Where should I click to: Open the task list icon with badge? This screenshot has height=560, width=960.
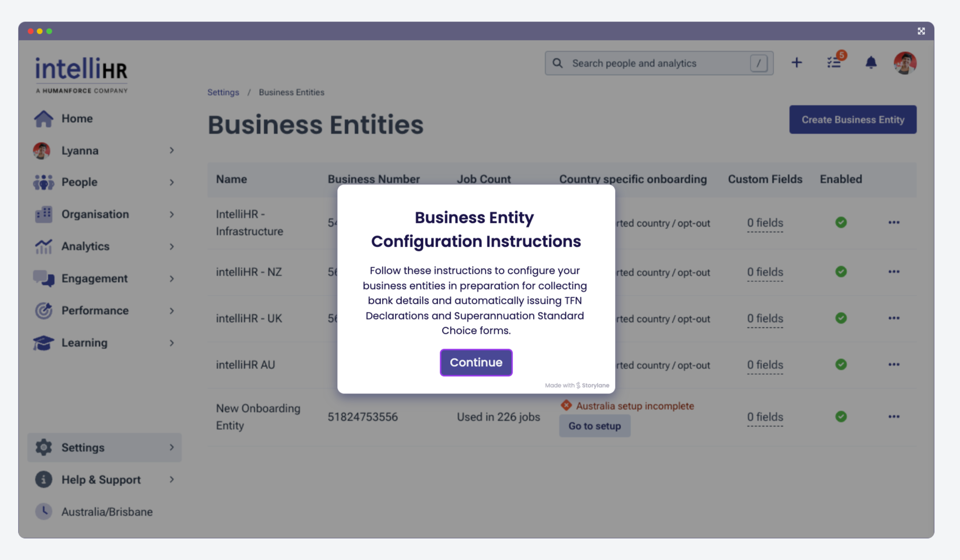[834, 62]
